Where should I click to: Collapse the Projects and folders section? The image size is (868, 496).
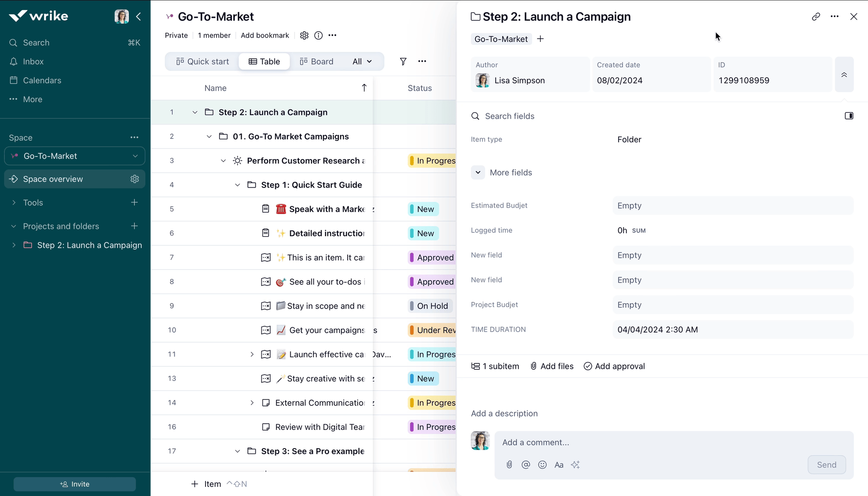pos(14,227)
